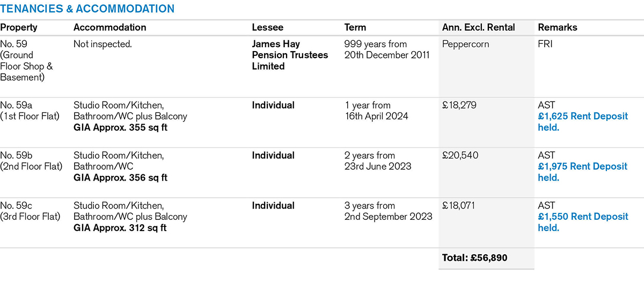Select the No. 59c 3rd Floor Flat cell
This screenshot has width=644, height=286.
[30, 211]
